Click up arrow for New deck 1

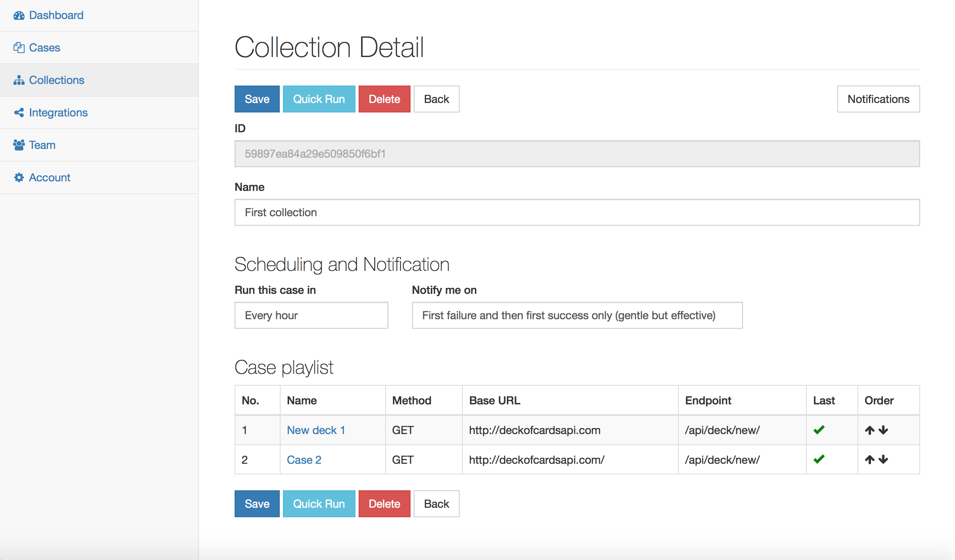869,430
